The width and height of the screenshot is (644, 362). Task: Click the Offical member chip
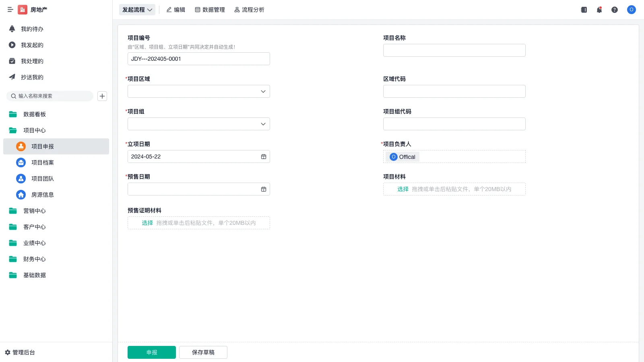click(402, 157)
